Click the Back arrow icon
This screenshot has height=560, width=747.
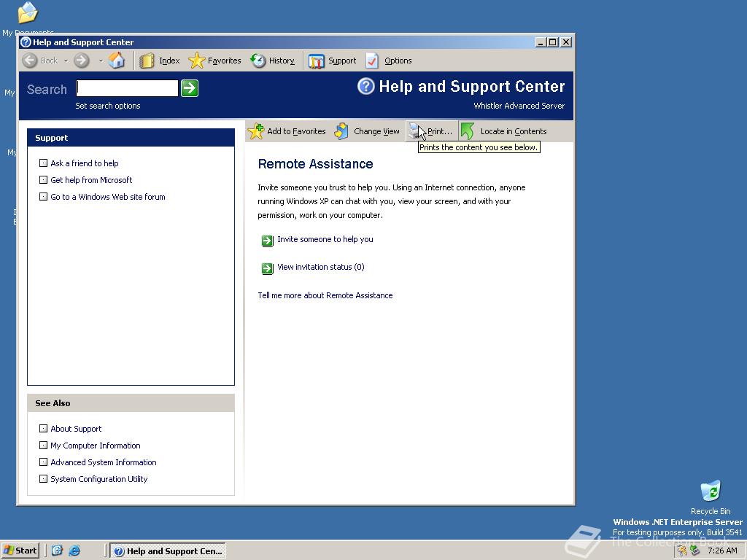[x=30, y=61]
